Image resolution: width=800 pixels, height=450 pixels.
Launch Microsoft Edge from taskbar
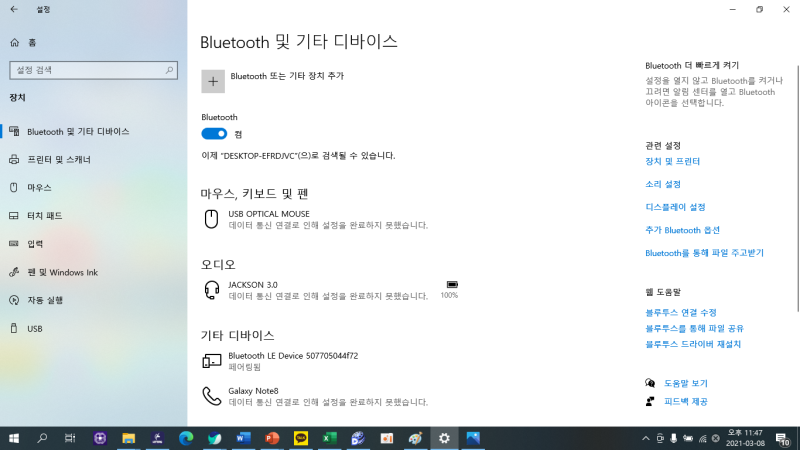point(186,438)
